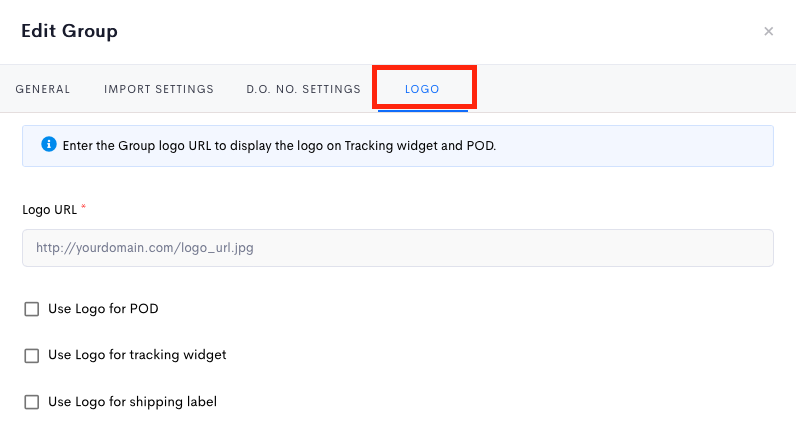796x436 pixels.
Task: Click the red required asterisk beside Logo URL
Action: click(83, 207)
